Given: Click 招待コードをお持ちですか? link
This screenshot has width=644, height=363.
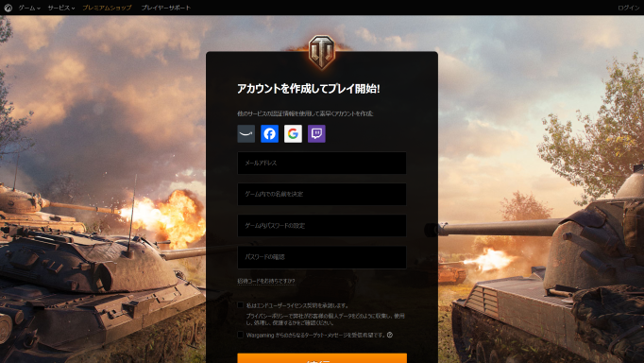Looking at the screenshot, I should click(x=265, y=281).
